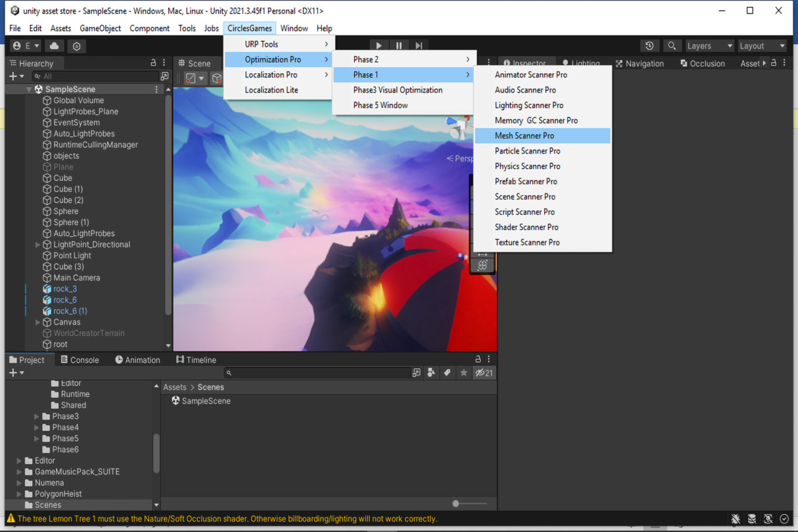Switch to the Navigation tab
This screenshot has height=532, width=798.
pyautogui.click(x=639, y=63)
